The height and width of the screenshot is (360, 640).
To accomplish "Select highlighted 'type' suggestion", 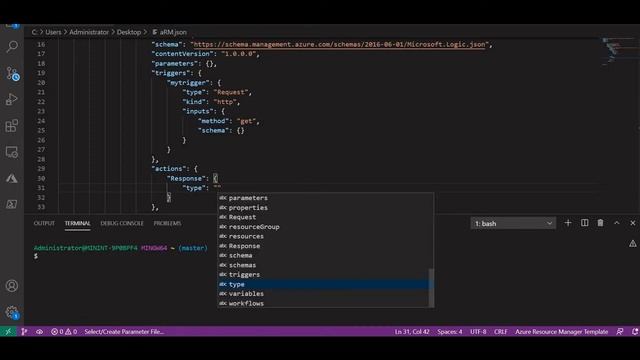I will 325,284.
